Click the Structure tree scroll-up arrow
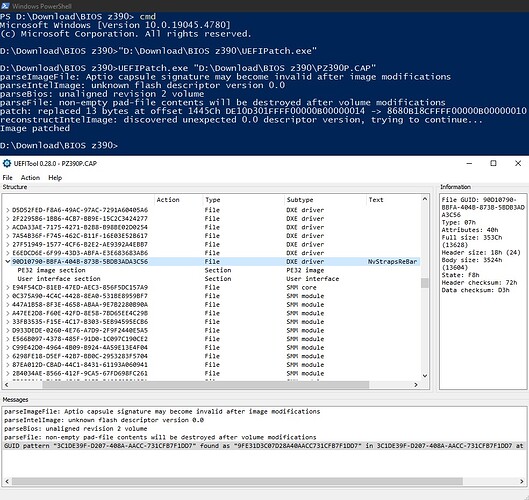Image resolution: width=529 pixels, height=500 pixels. coord(425,199)
